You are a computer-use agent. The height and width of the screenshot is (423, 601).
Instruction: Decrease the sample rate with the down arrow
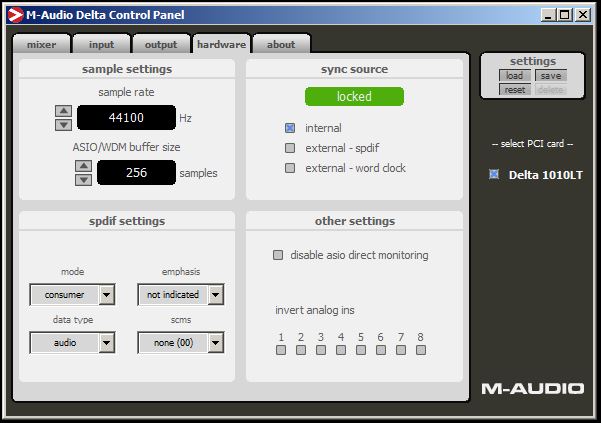point(64,125)
